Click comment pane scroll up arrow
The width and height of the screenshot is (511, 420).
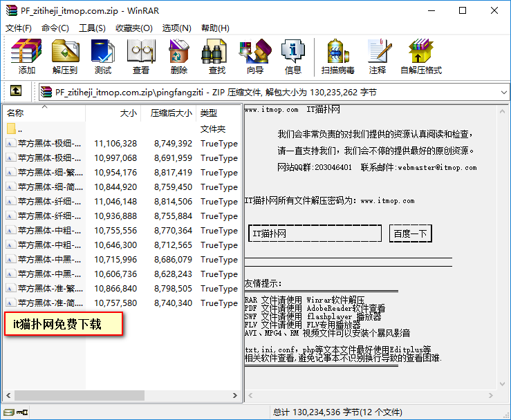[x=503, y=111]
